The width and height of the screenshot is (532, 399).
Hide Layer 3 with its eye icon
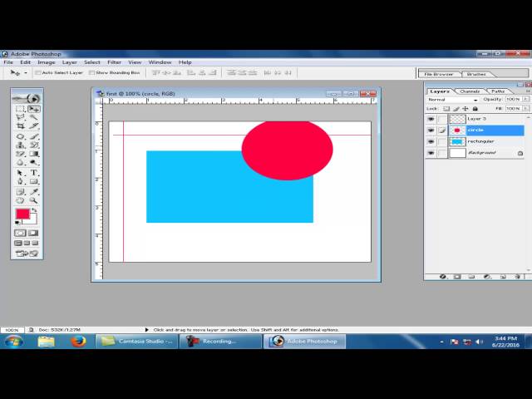point(431,119)
